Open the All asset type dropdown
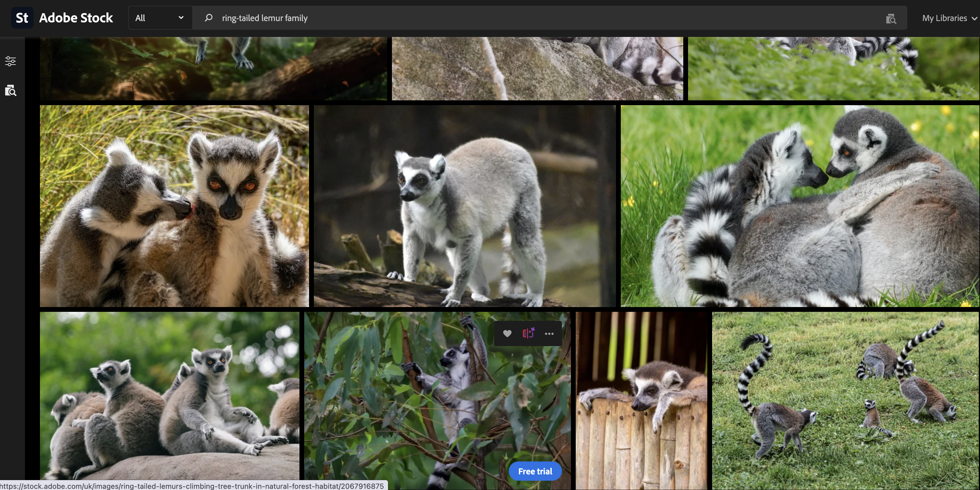 point(160,18)
